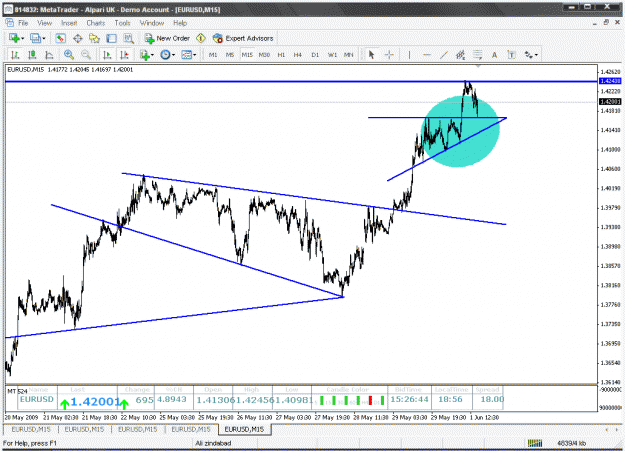Select the MN timeframe
The image size is (625, 451).
coord(349,55)
